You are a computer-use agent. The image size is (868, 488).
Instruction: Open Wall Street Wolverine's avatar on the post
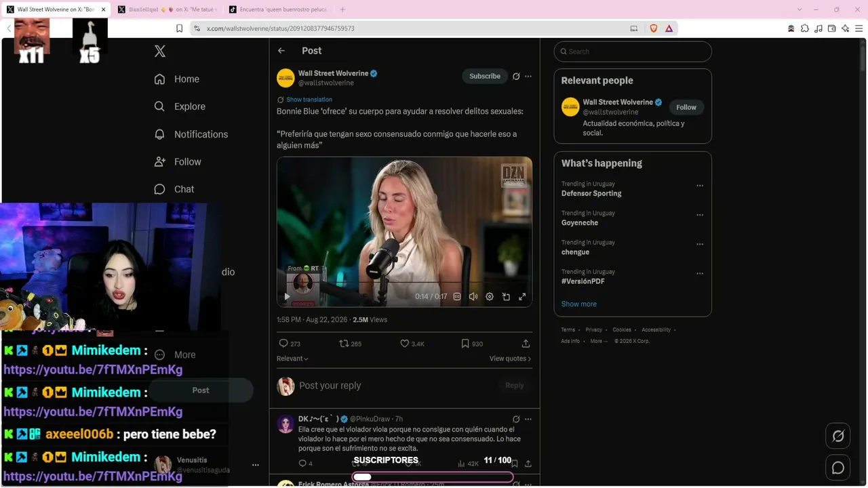tap(285, 78)
